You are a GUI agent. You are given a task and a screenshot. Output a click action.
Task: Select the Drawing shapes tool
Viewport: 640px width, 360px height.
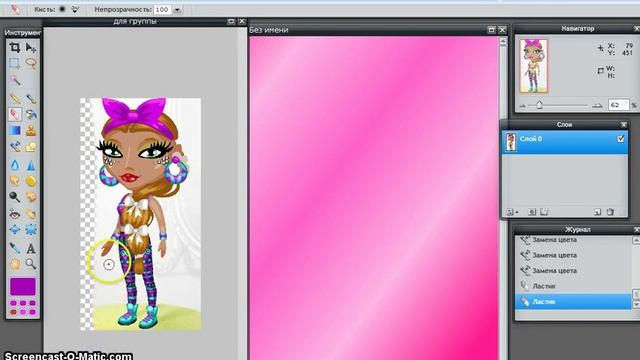(x=31, y=147)
